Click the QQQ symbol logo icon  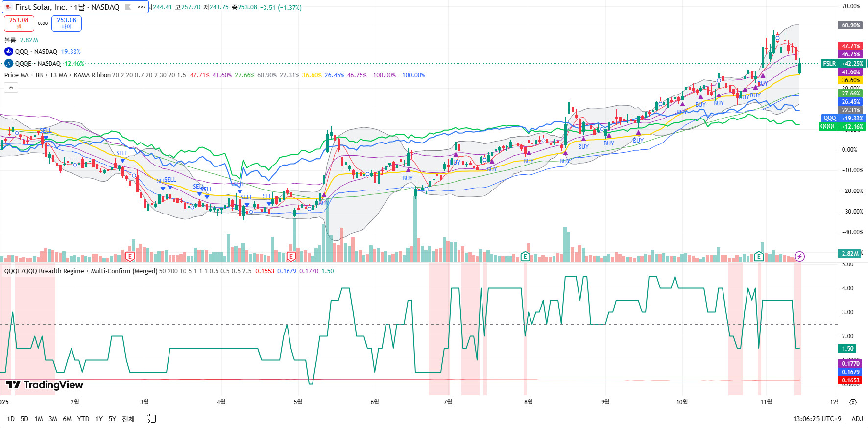(9, 51)
